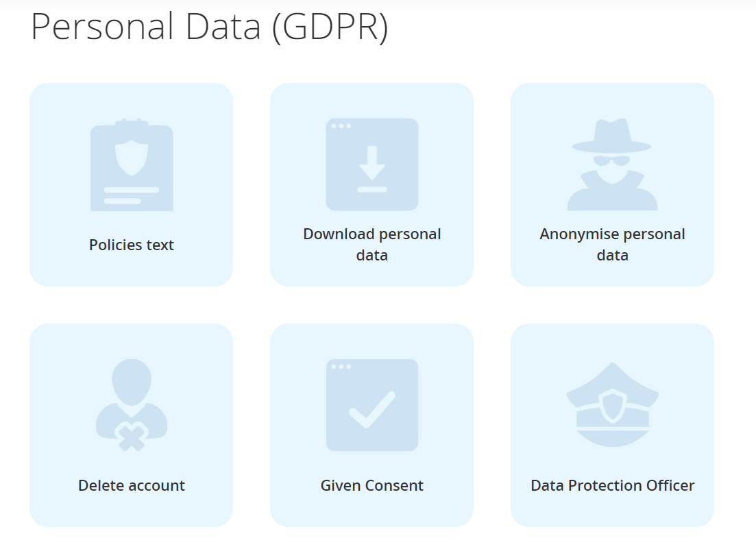The image size is (756, 549).
Task: Click the download arrow window icon
Action: click(372, 164)
